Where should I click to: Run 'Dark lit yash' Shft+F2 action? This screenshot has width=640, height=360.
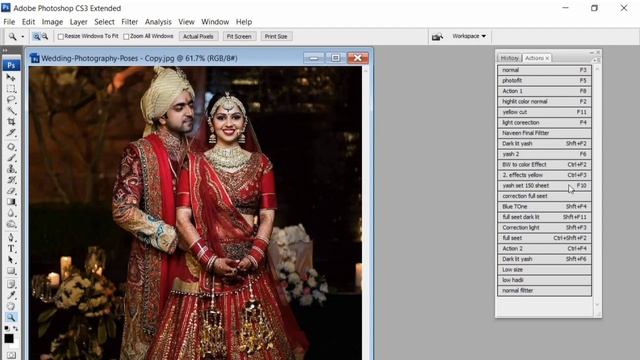(544, 144)
